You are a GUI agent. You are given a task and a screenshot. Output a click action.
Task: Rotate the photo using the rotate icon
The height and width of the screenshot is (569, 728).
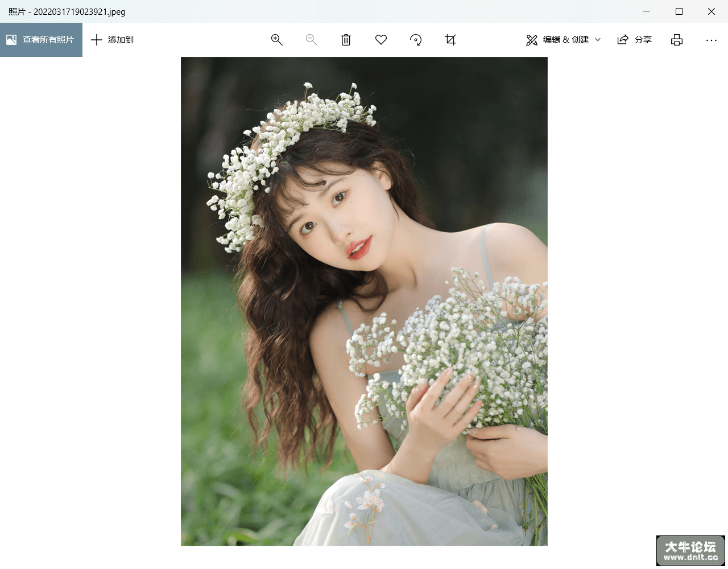point(416,40)
